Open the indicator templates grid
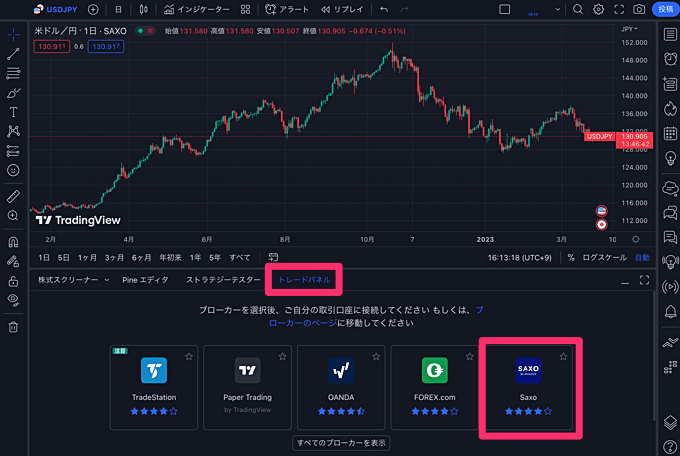Screen dimensions: 680x456 (245, 10)
